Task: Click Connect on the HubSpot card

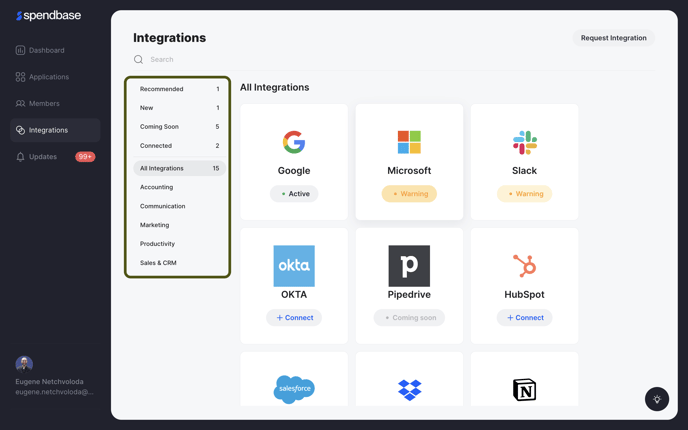Action: (x=524, y=317)
